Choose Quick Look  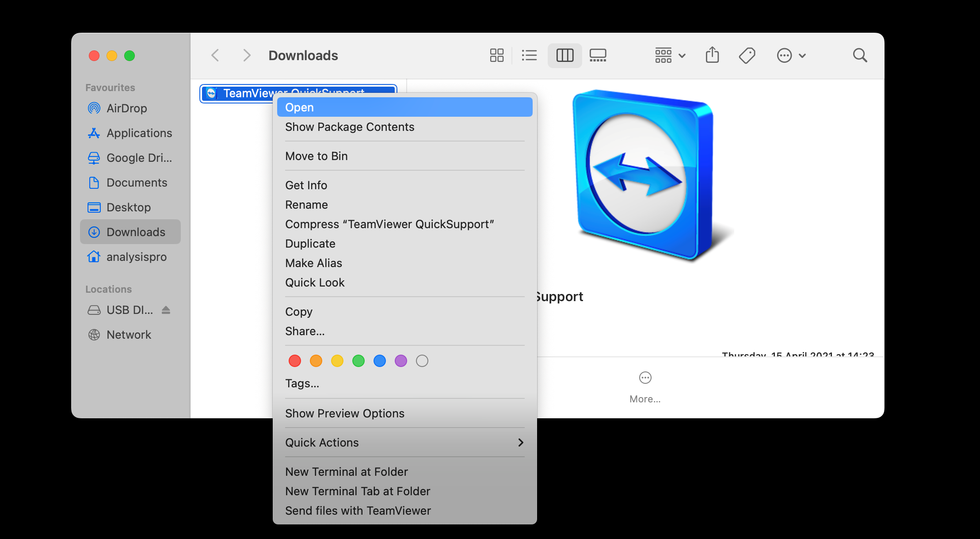pos(404,283)
